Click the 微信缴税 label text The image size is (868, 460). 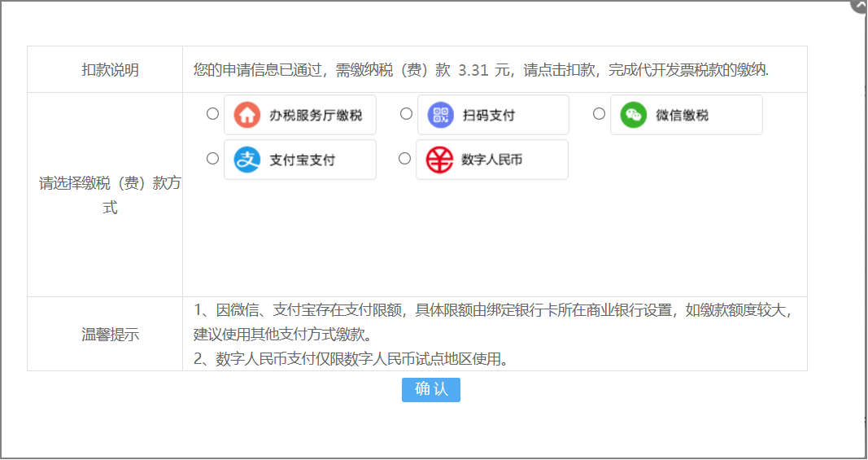[x=682, y=116]
